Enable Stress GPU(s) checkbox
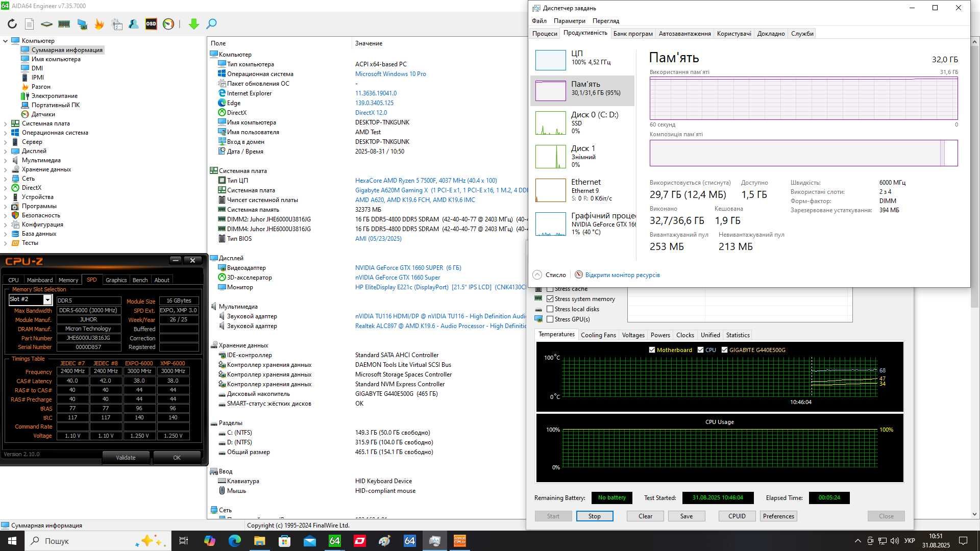The image size is (980, 551). pos(550,319)
